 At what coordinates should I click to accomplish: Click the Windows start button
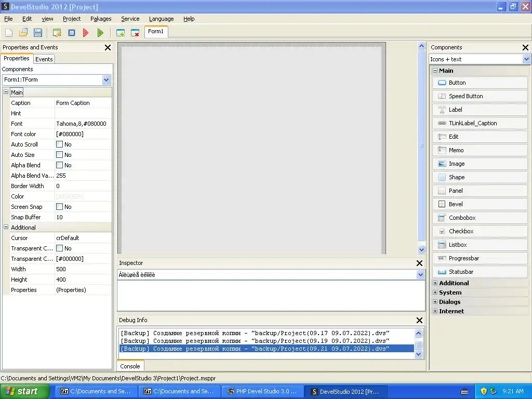coord(25,392)
